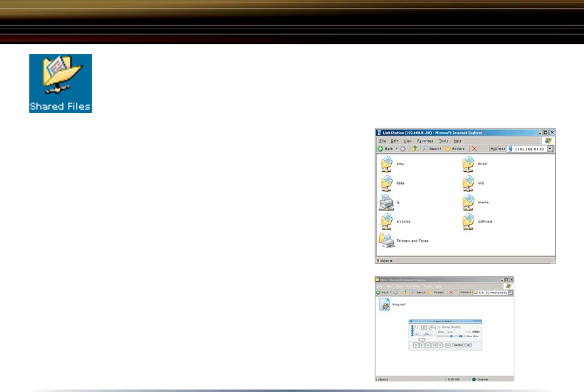Click Search in Mp3s window toolbar
The image size is (584, 392).
coord(419,292)
